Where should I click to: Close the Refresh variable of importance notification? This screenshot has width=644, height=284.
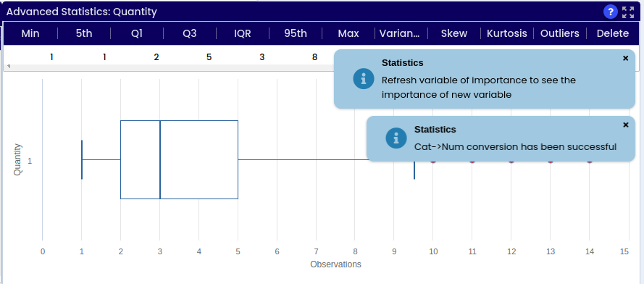[x=625, y=59]
